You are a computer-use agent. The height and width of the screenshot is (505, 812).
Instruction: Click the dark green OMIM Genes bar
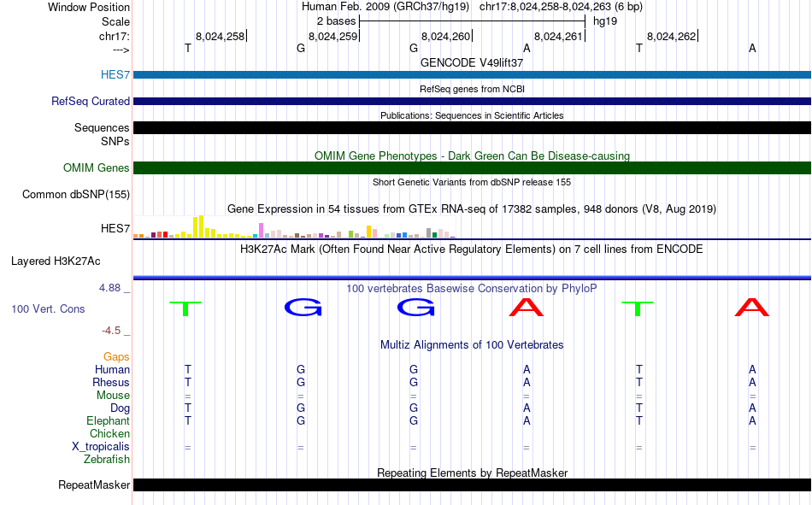click(x=472, y=167)
